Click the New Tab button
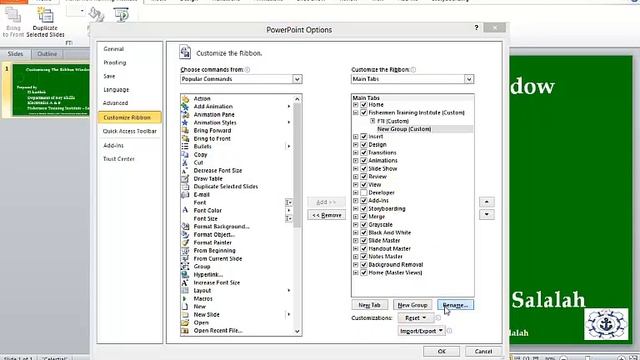The height and width of the screenshot is (360, 640). [x=369, y=305]
